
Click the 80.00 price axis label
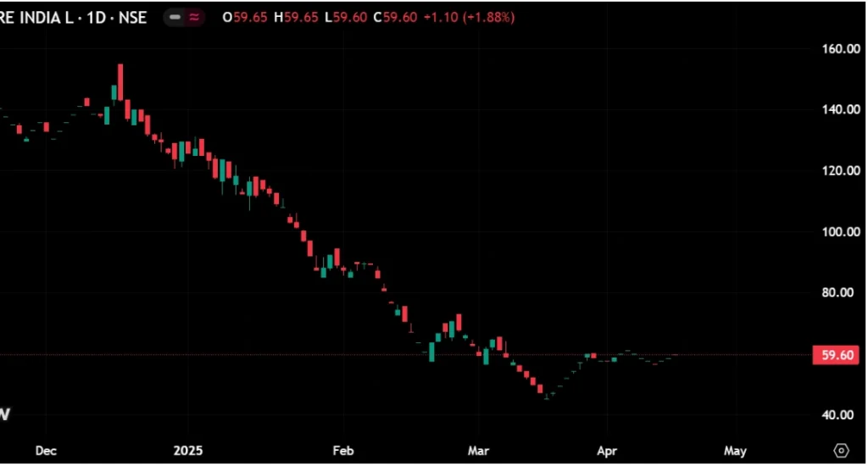pyautogui.click(x=837, y=293)
